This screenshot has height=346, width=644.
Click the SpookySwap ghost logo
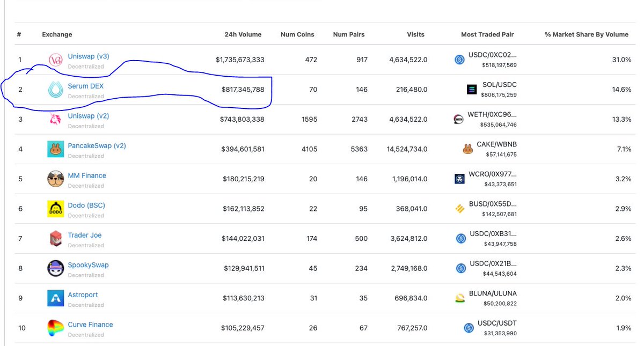tap(56, 268)
